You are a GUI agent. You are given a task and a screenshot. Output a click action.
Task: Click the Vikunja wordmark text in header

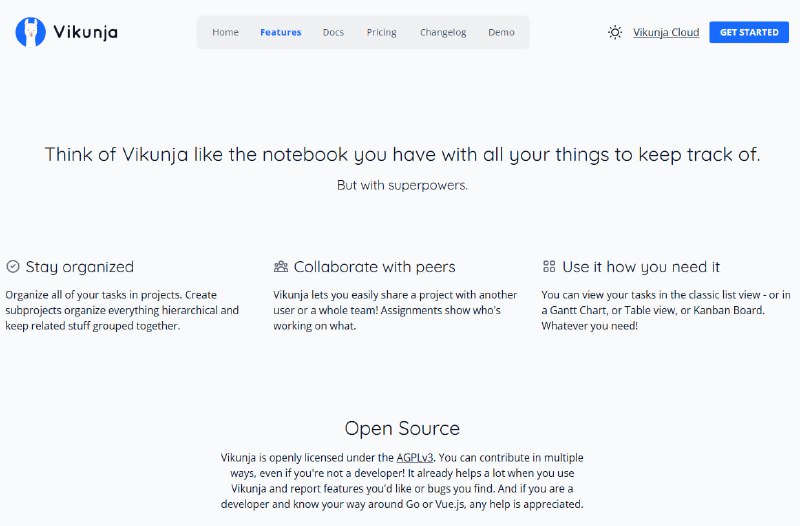[x=85, y=32]
